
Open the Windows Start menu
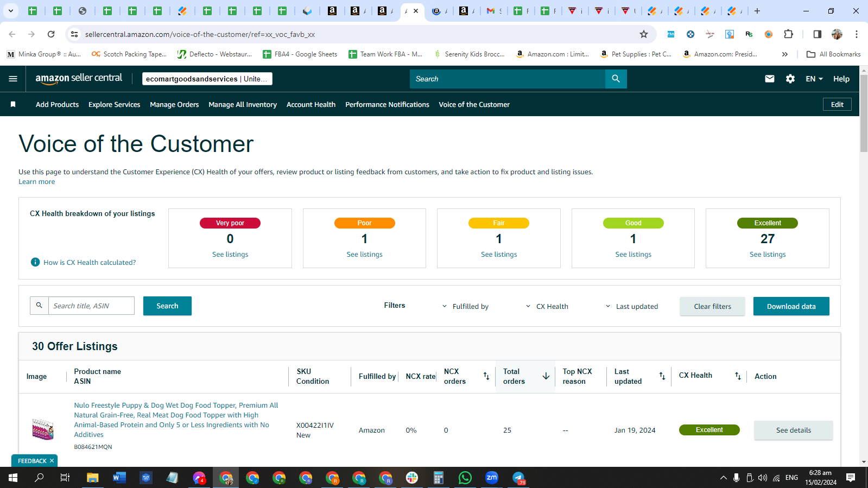pyautogui.click(x=13, y=478)
